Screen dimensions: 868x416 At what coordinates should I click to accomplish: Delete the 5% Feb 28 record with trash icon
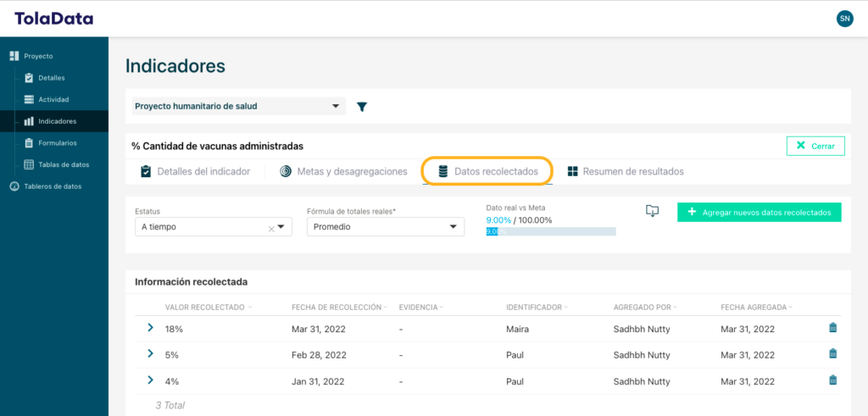(832, 354)
